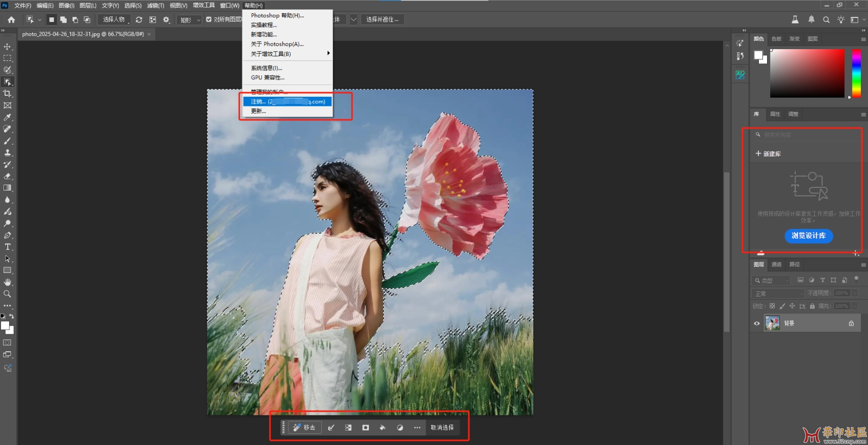Toggle the layer filtering on/off switch
This screenshot has width=868, height=445.
pos(856,279)
